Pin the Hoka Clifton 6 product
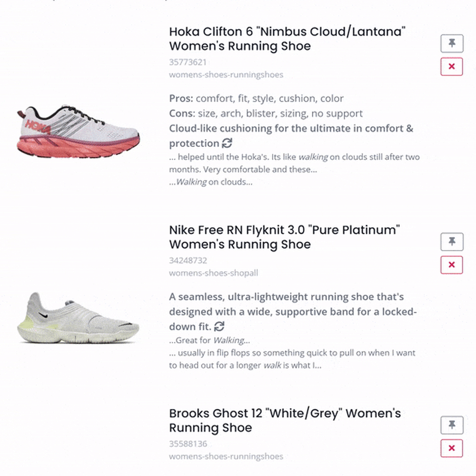476x476 pixels. point(452,43)
